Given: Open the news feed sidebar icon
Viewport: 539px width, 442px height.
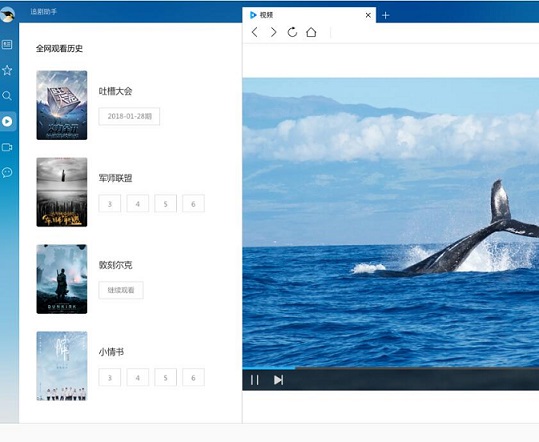Looking at the screenshot, I should point(7,45).
